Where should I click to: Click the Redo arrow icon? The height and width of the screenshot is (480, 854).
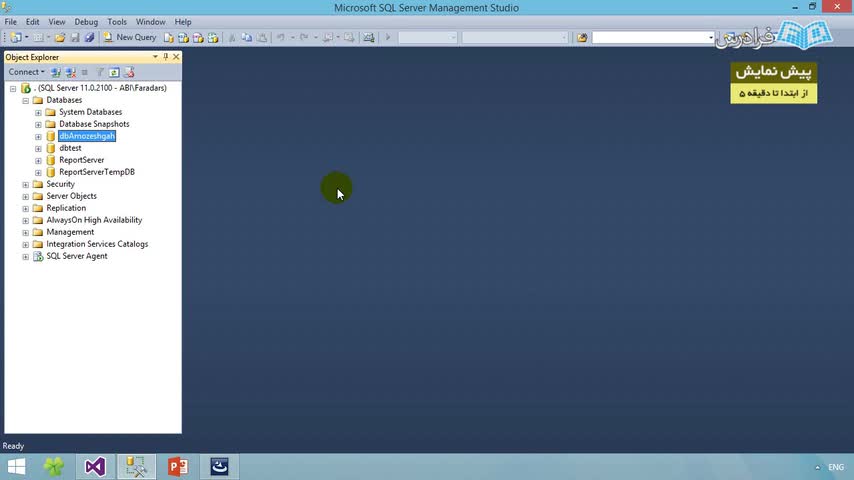304,38
